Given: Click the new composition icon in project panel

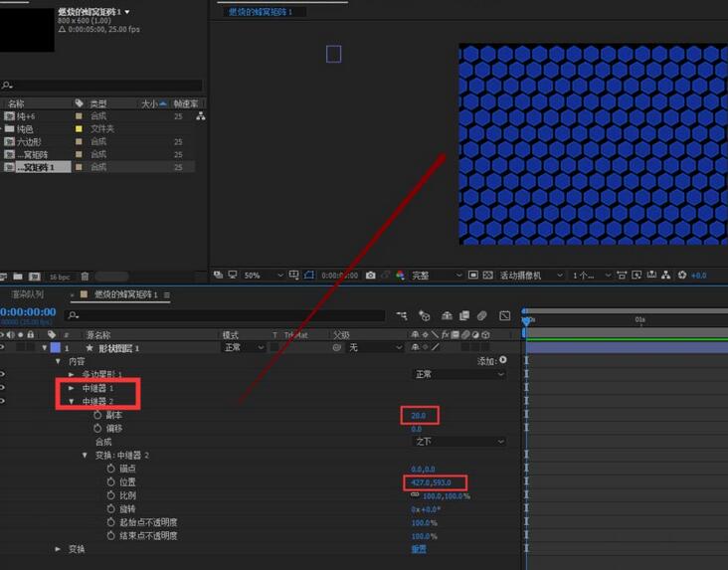Looking at the screenshot, I should (x=35, y=277).
